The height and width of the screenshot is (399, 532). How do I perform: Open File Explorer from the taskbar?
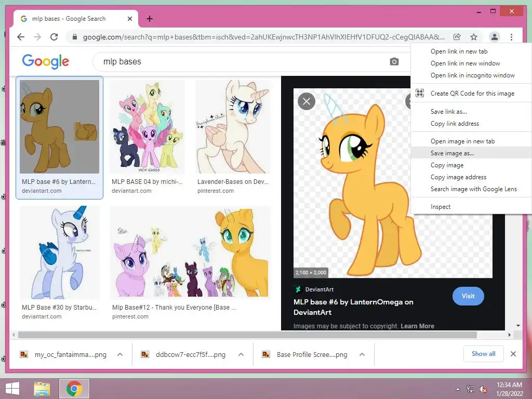[42, 389]
